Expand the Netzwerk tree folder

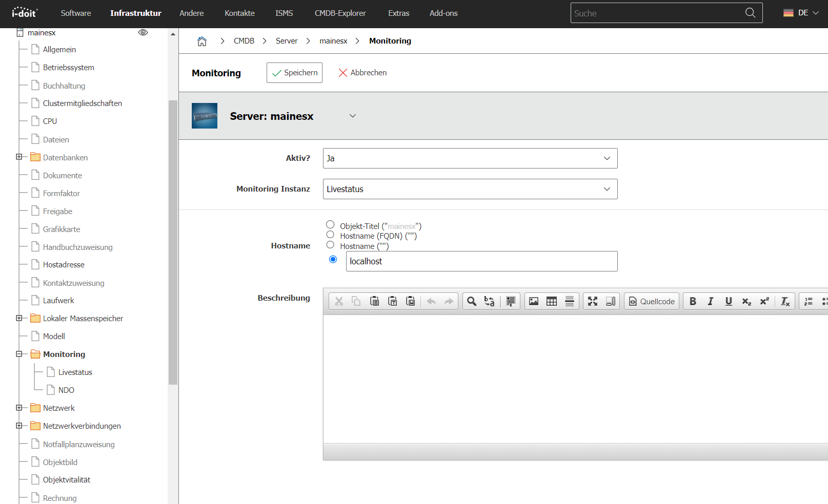pos(19,408)
